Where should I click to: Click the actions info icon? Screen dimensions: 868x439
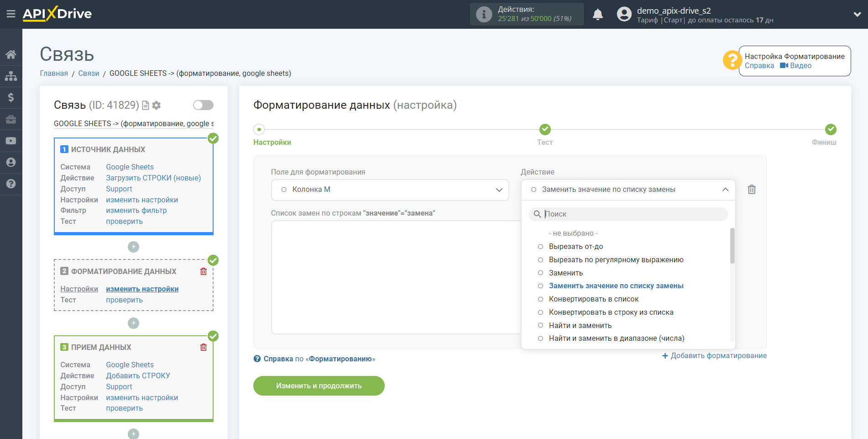point(484,14)
